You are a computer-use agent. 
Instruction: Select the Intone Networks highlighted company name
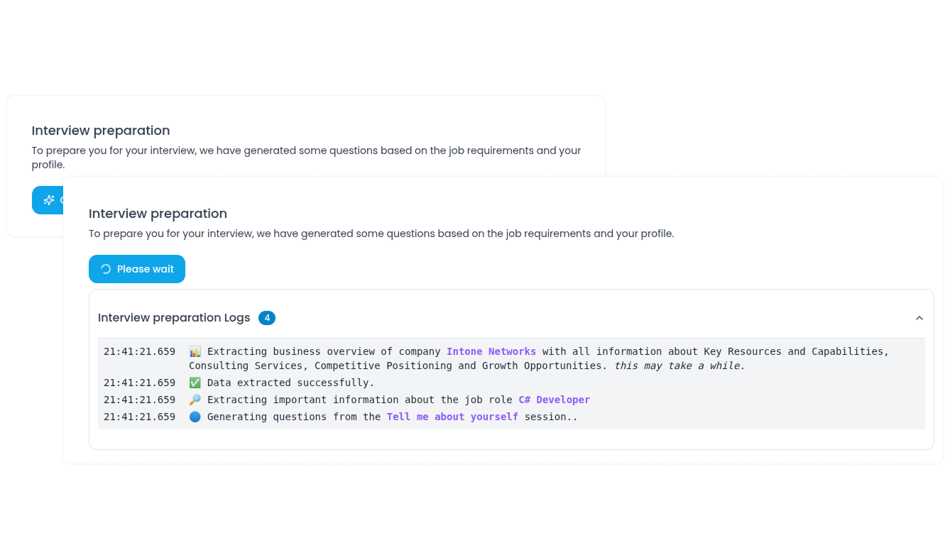coord(491,351)
